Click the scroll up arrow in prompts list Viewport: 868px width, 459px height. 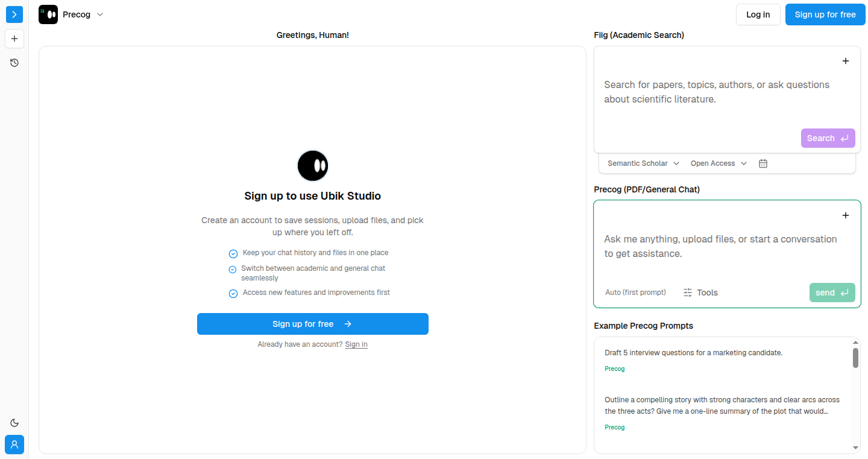pos(855,342)
